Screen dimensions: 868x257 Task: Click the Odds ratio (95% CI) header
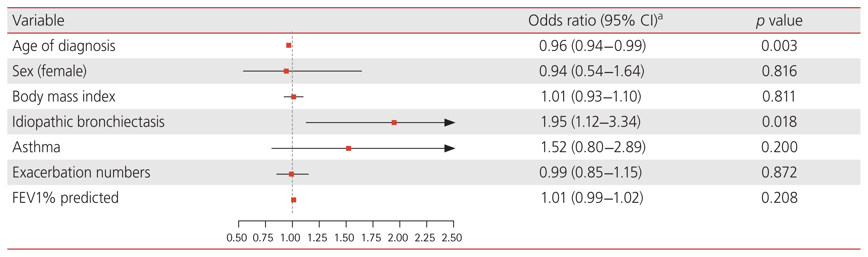[595, 21]
